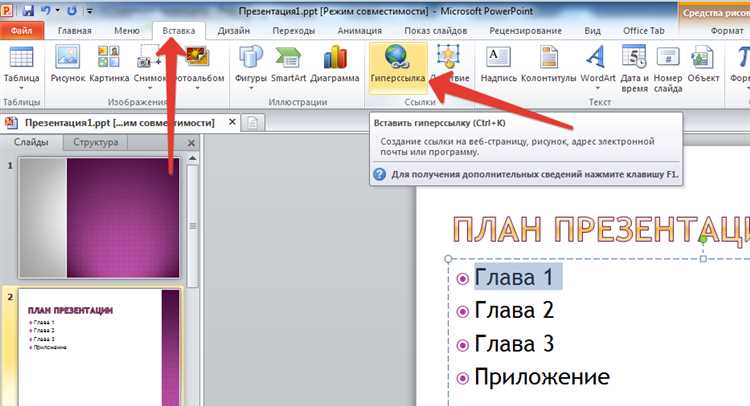Insert a SmartArt graphic
The height and width of the screenshot is (406, 750).
pos(288,65)
